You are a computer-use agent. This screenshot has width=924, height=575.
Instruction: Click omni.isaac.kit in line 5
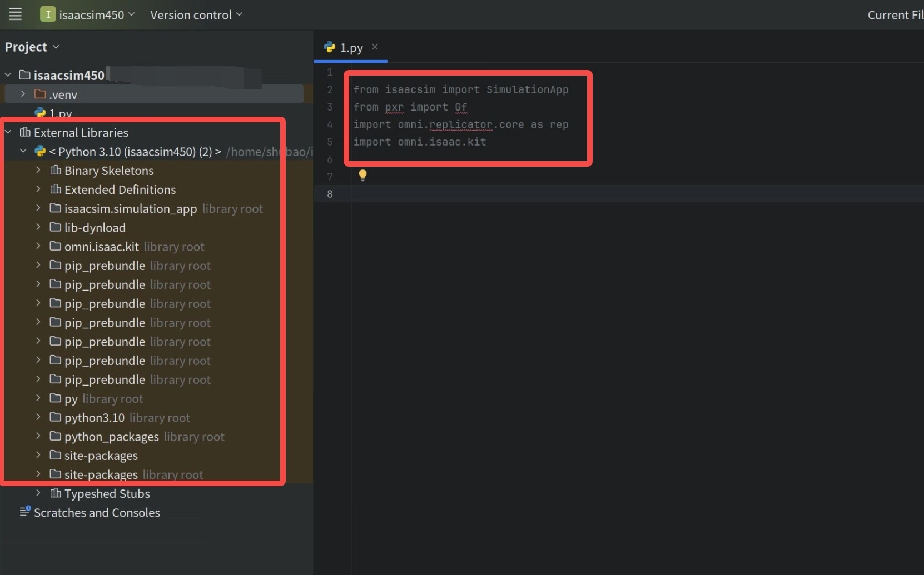[x=442, y=142]
